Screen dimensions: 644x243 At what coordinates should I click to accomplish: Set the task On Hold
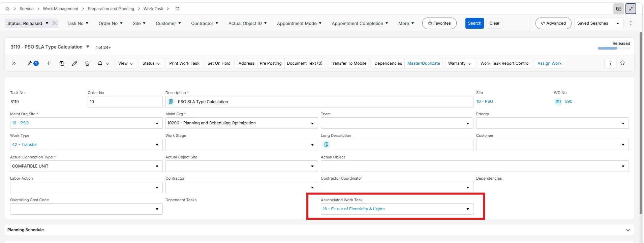(219, 63)
